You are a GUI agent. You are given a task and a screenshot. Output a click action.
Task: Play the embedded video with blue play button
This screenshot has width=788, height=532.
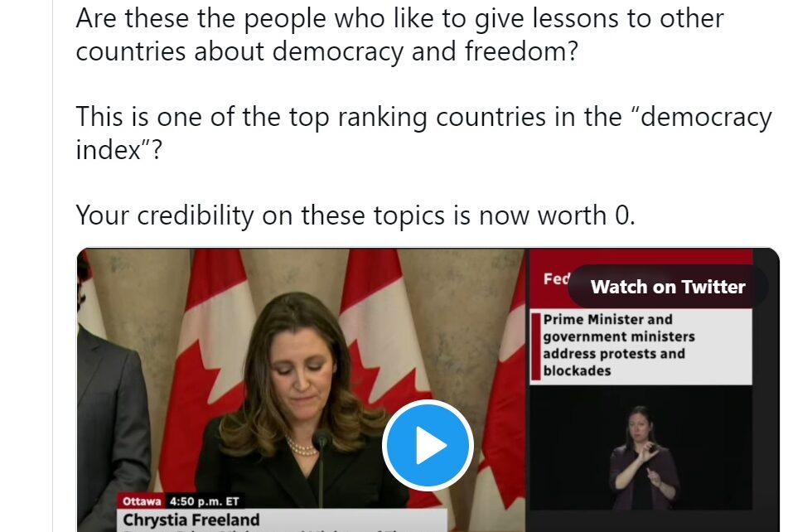pyautogui.click(x=428, y=445)
